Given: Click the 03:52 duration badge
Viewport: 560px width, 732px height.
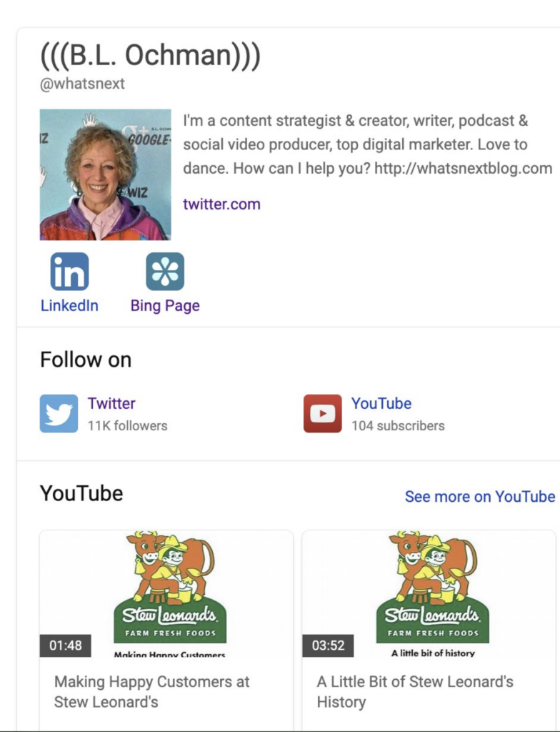Looking at the screenshot, I should click(328, 646).
